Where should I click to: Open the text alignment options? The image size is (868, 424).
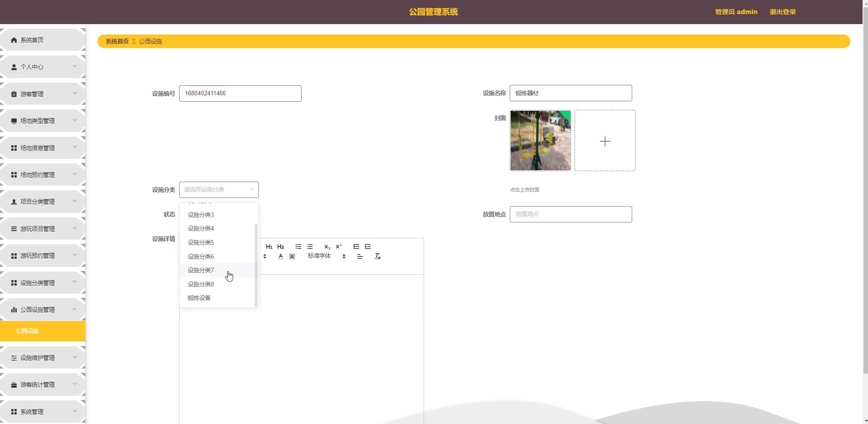pos(360,256)
